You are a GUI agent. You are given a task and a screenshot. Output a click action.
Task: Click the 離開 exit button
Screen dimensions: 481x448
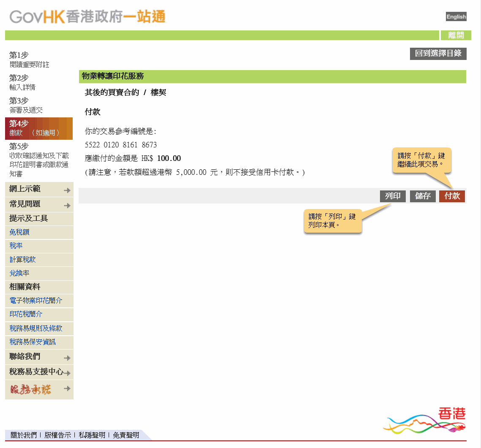pos(455,35)
